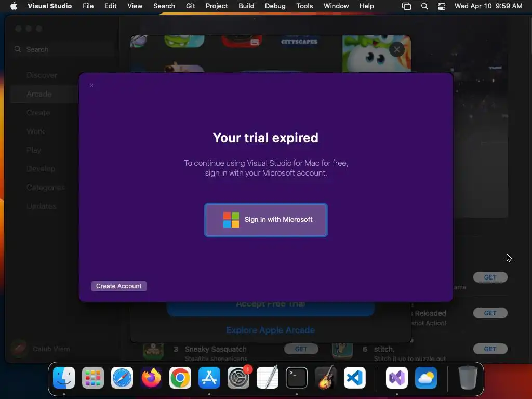The height and width of the screenshot is (399, 532).
Task: Open Terminal from the Dock
Action: [297, 378]
